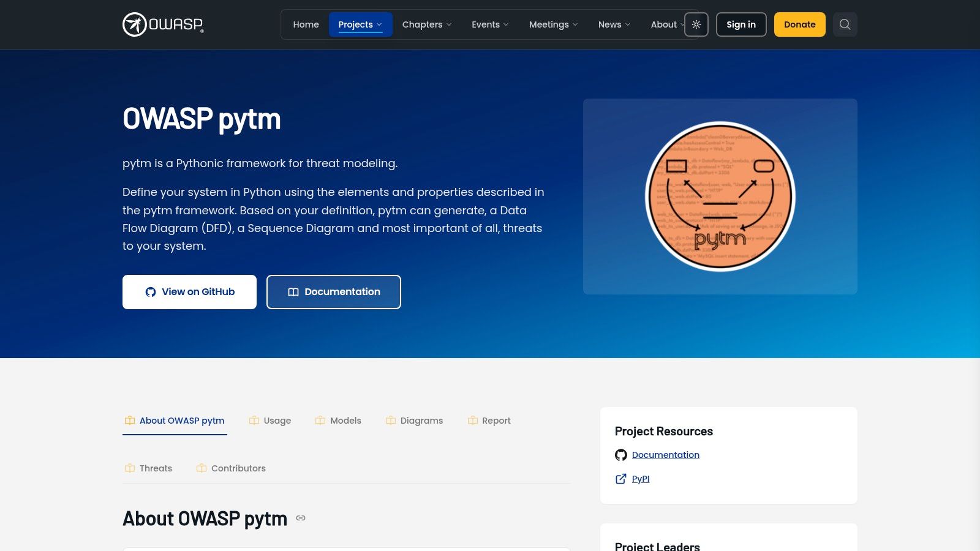
Task: Switch to the Usage tab
Action: coord(270,421)
